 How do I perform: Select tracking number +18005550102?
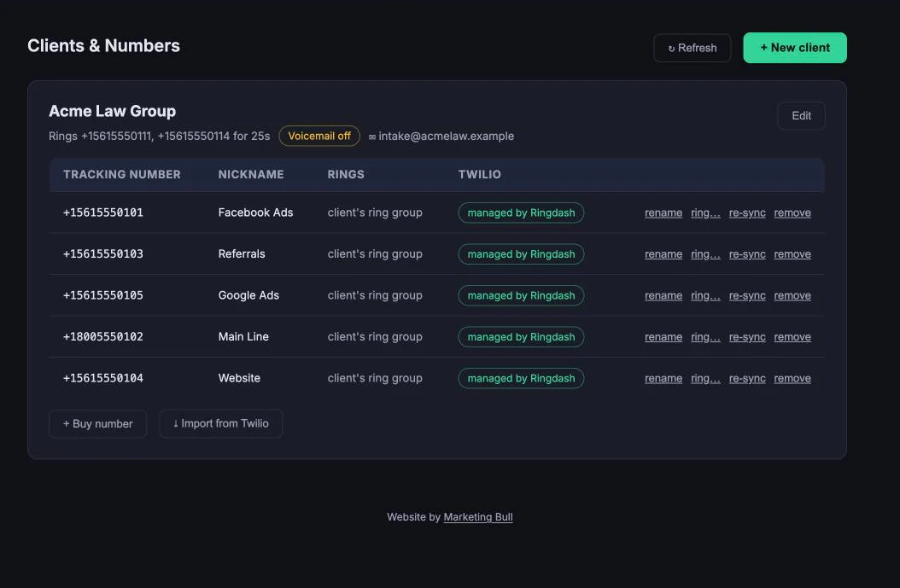(x=102, y=337)
